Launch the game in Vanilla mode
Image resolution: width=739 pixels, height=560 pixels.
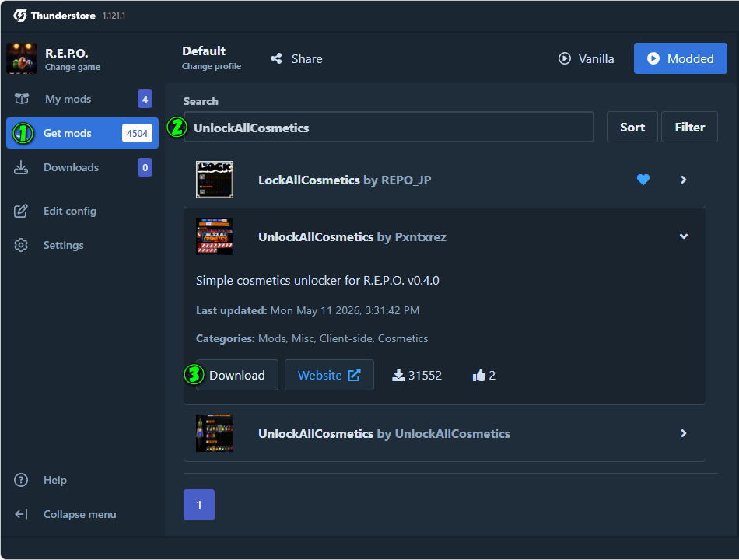point(587,58)
